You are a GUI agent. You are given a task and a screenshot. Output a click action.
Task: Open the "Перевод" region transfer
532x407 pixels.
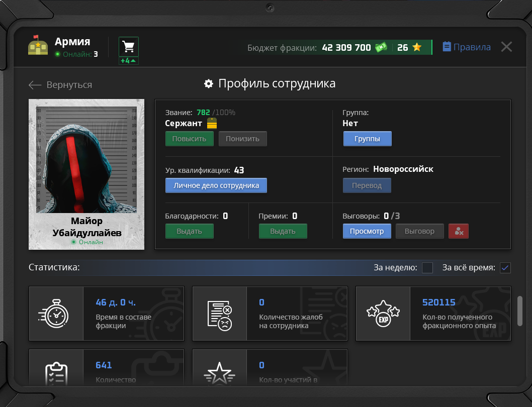tap(367, 185)
